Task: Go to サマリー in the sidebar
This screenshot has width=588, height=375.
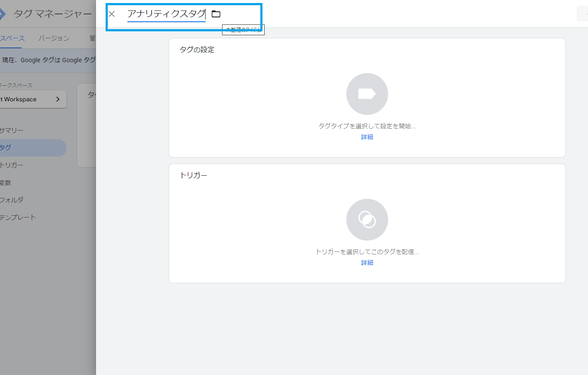Action: click(x=12, y=131)
